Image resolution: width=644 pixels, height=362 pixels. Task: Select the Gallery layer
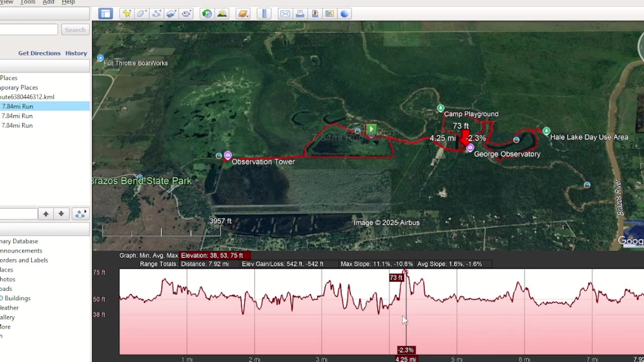point(8,317)
